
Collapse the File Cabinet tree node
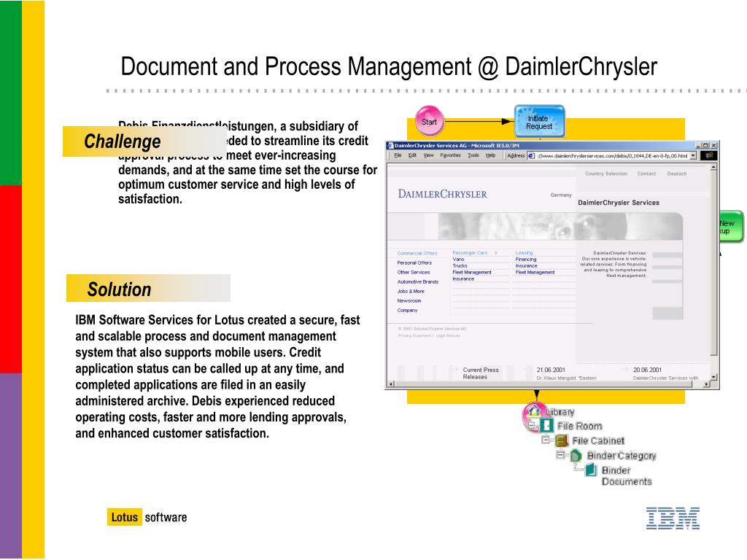click(546, 440)
